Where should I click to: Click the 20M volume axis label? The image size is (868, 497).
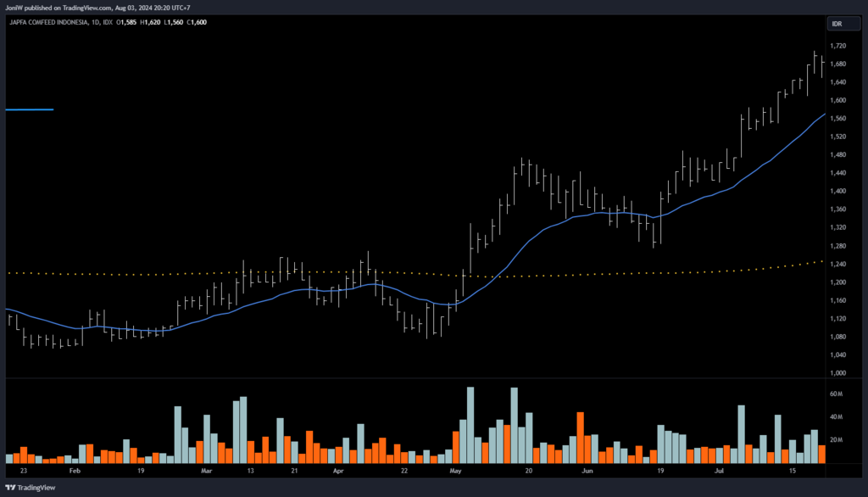pos(837,440)
